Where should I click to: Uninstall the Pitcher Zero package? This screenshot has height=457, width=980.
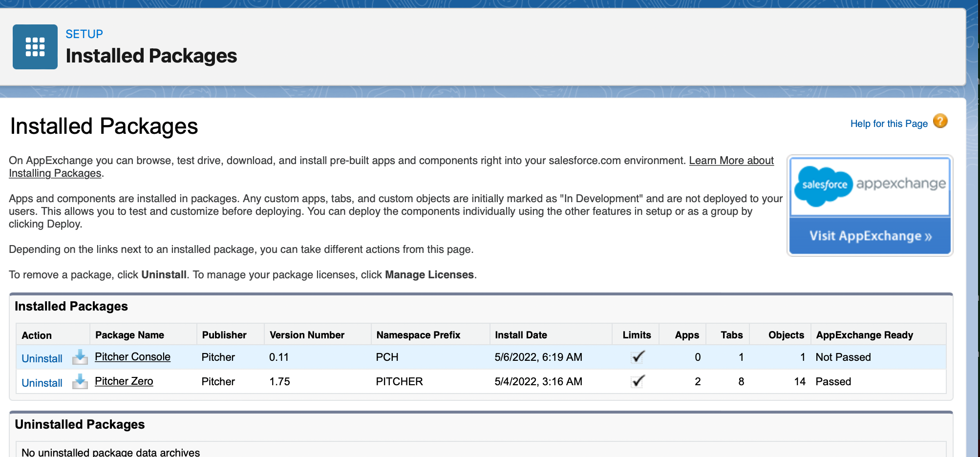click(x=42, y=383)
